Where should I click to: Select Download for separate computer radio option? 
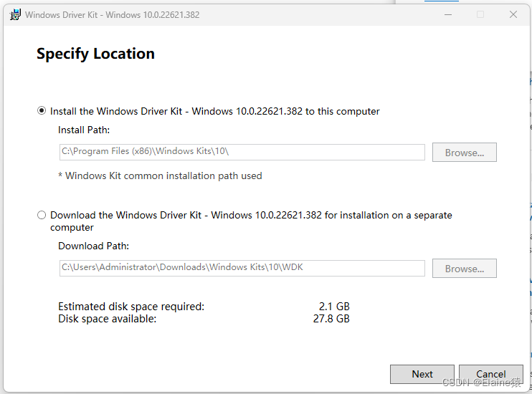[42, 215]
